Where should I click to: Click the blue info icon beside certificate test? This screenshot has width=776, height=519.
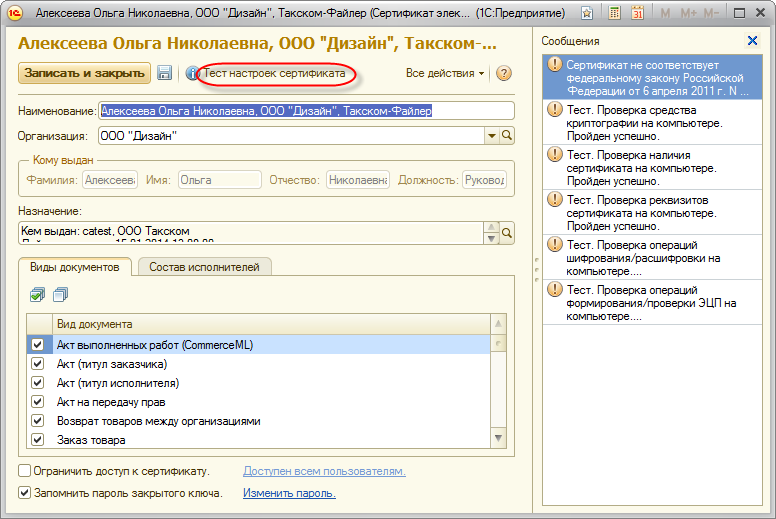191,74
